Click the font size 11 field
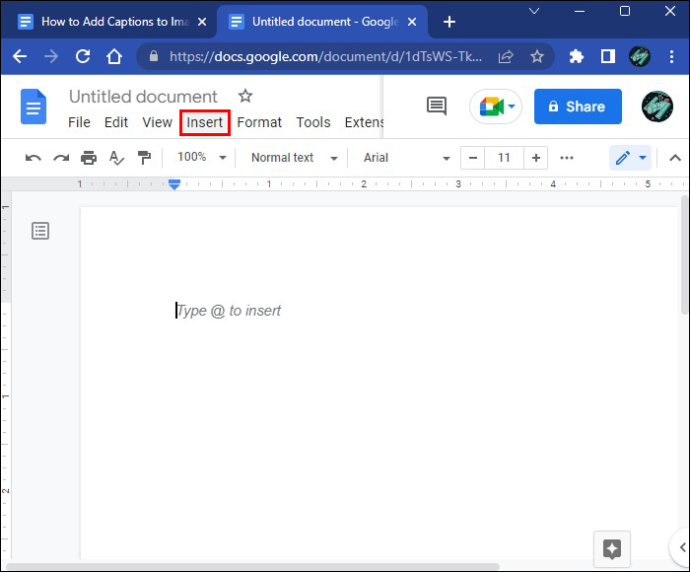This screenshot has height=572, width=690. pyautogui.click(x=504, y=158)
